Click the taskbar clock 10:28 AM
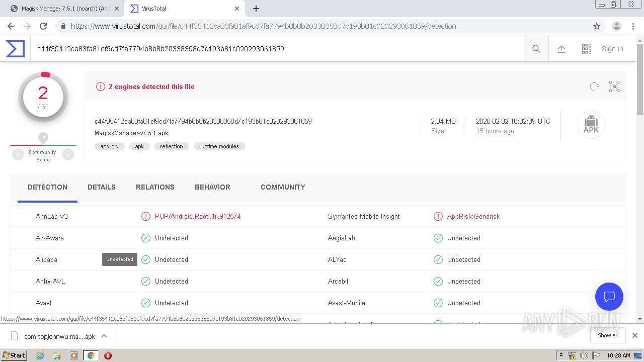Screen dimensions: 644x362 tap(618, 355)
